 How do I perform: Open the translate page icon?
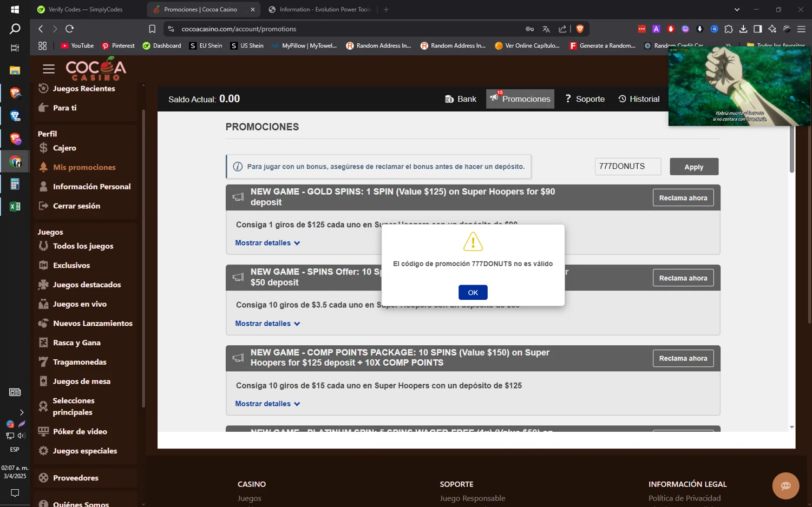tap(546, 29)
